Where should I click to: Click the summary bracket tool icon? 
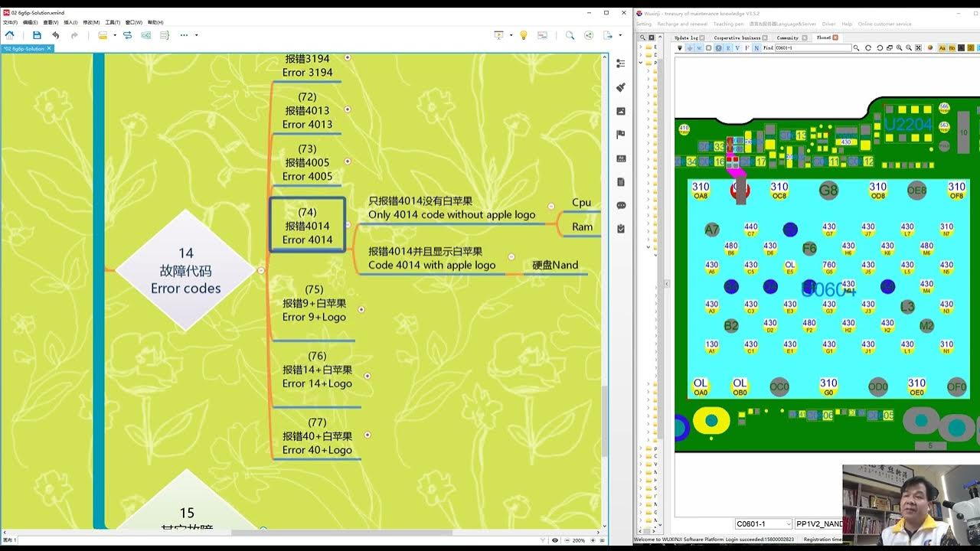tap(164, 35)
